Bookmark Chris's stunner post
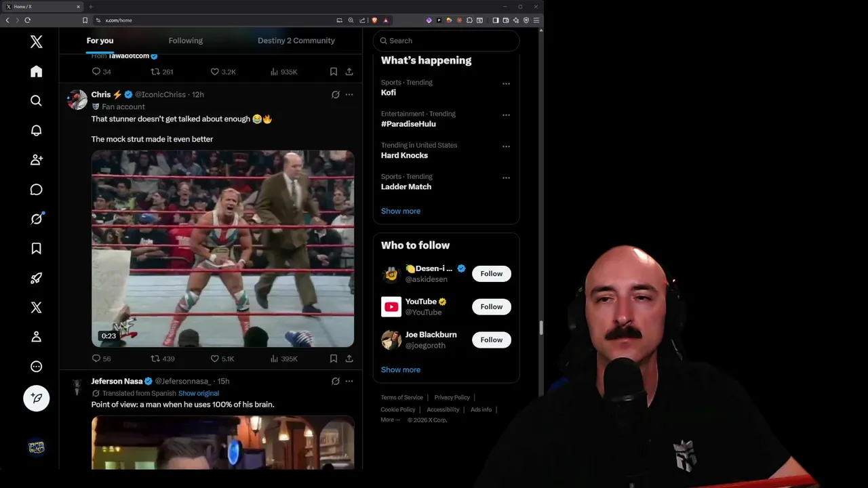The height and width of the screenshot is (488, 868). (x=334, y=359)
